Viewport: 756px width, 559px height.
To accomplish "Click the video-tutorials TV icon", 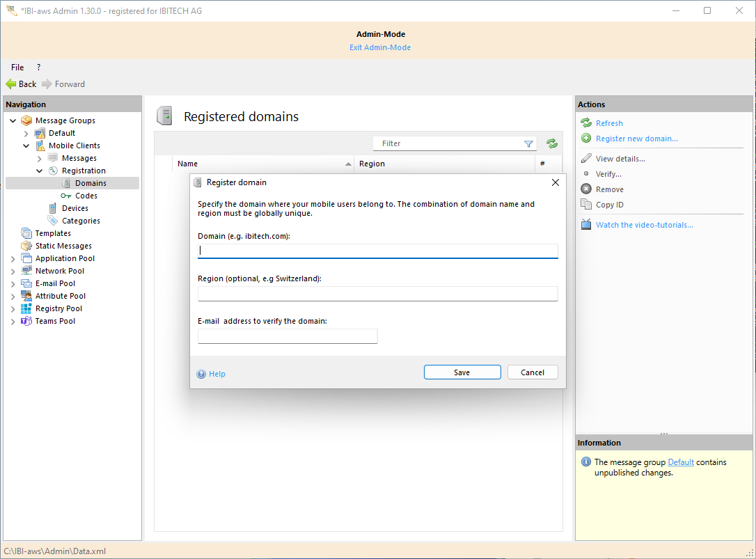I will click(586, 225).
